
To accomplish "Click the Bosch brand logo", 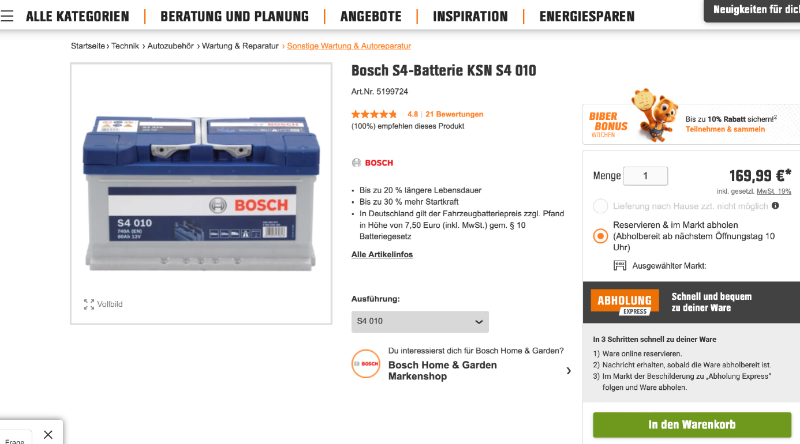I will (373, 162).
